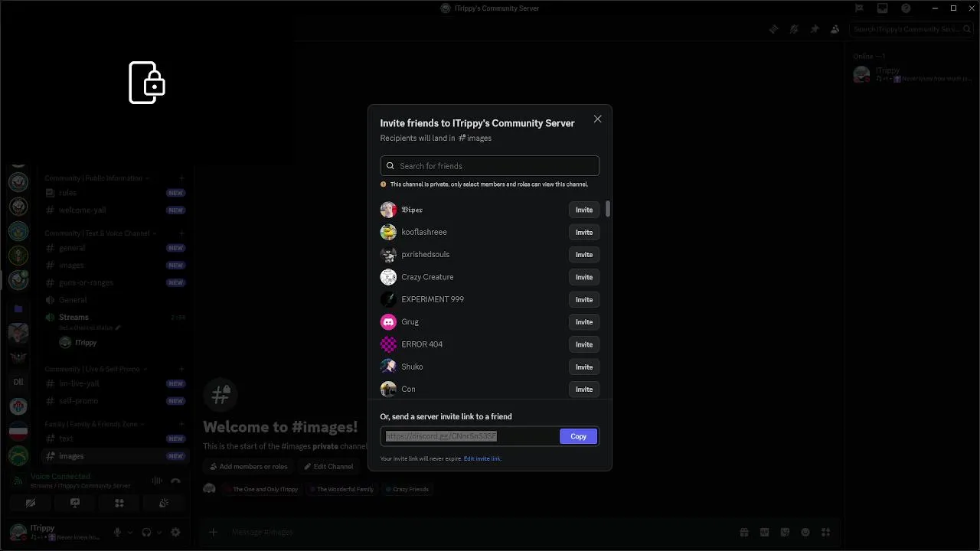Viewport: 980px width, 551px height.
Task: Add channel to Text & Voice Channel category
Action: click(181, 233)
